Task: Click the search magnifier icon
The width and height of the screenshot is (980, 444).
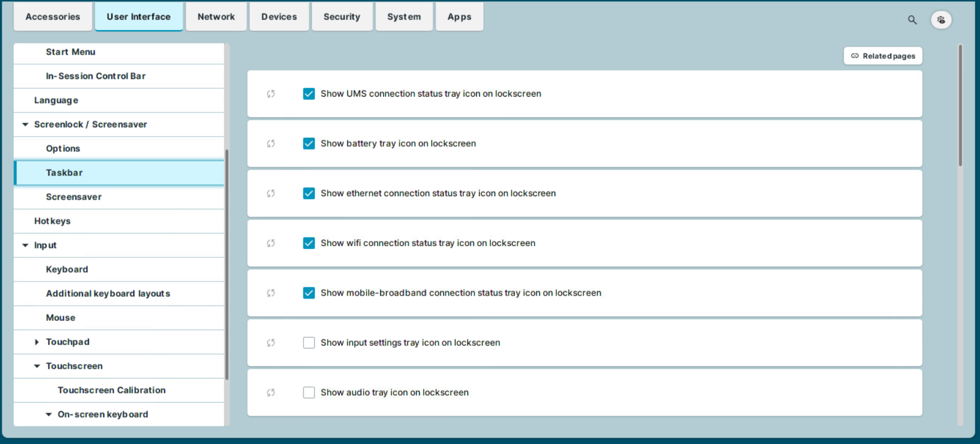Action: [912, 20]
